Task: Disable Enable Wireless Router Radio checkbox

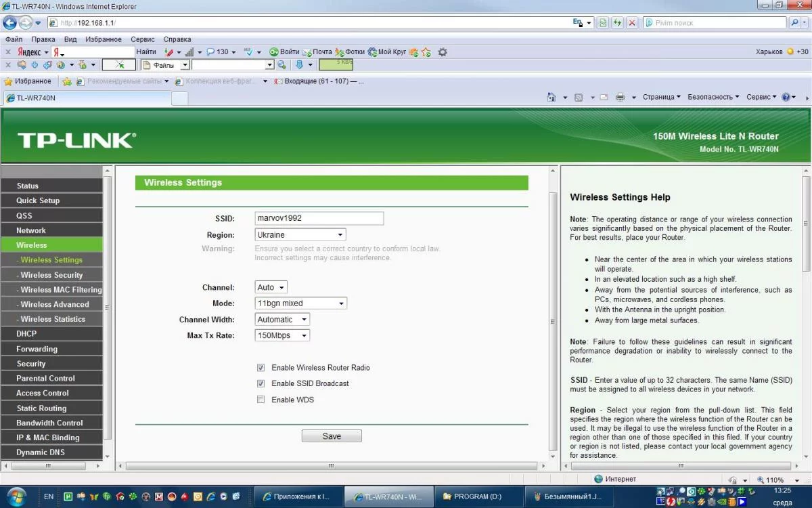Action: coord(261,368)
